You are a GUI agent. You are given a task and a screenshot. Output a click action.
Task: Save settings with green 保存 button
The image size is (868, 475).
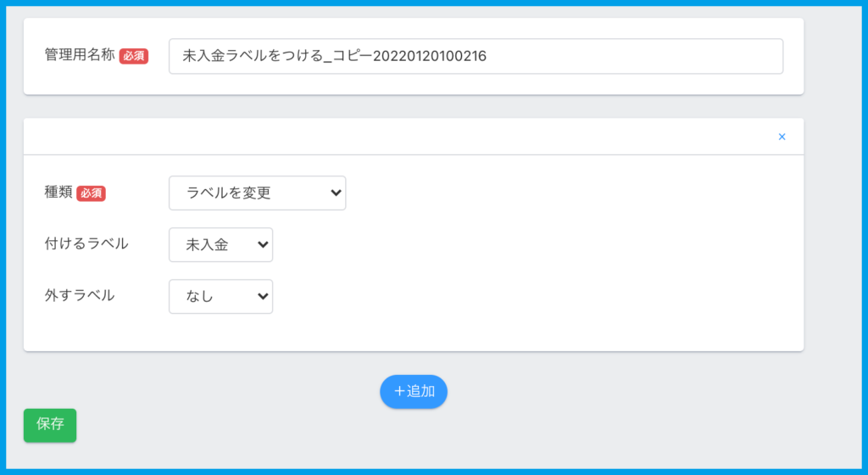point(50,425)
